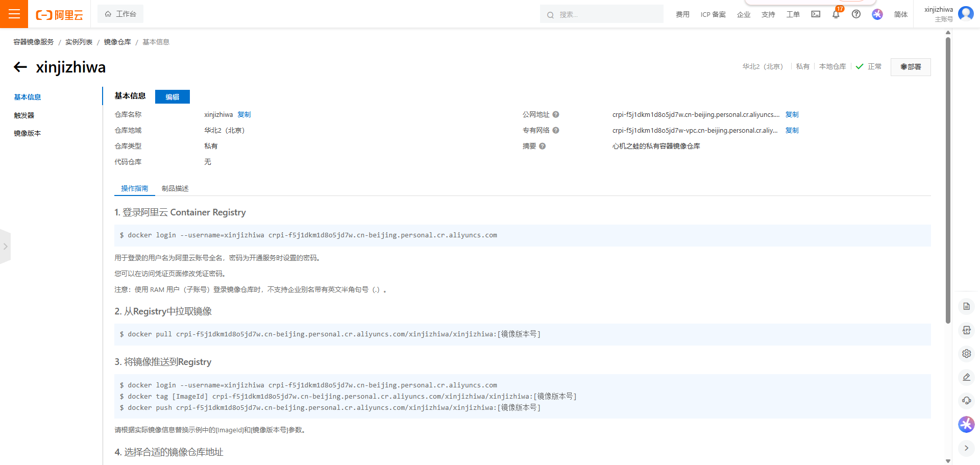
Task: Go back using the arrow beside xinjizhiwa
Action: [20, 67]
